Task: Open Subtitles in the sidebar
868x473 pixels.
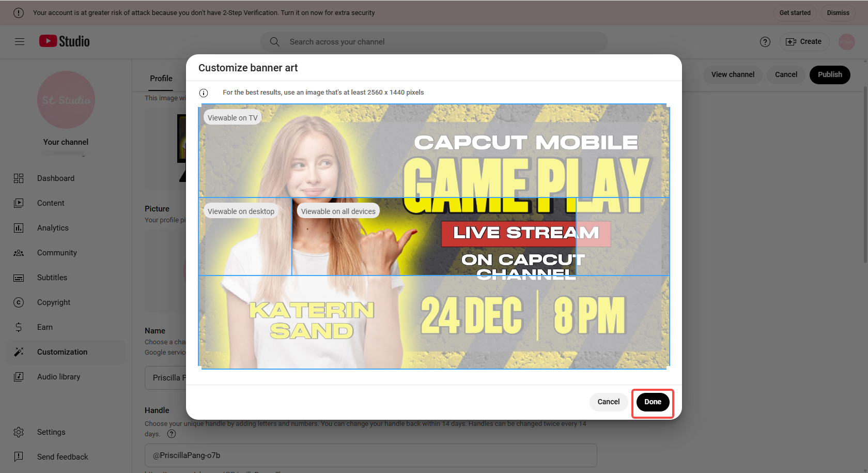Action: (66, 278)
